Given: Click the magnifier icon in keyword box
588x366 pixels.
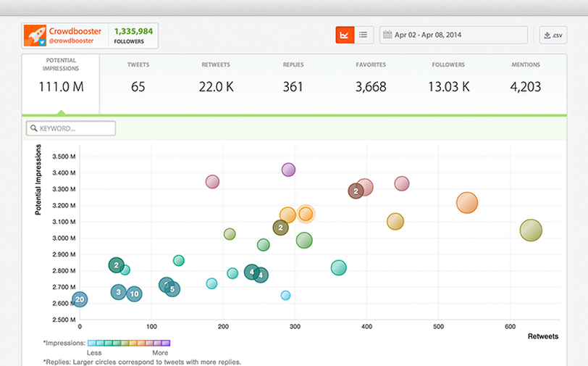Looking at the screenshot, I should coord(33,128).
